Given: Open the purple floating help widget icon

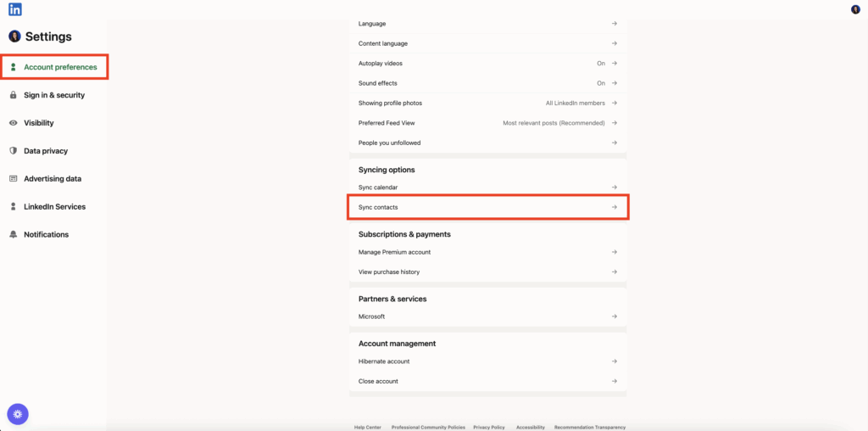Looking at the screenshot, I should 18,414.
